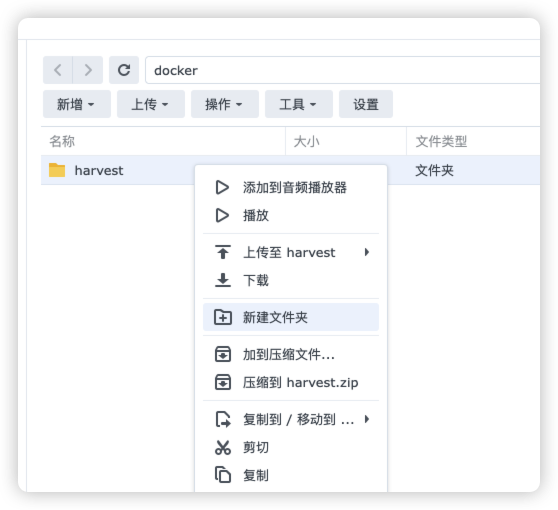Screen dimensions: 558x510
Task: Click the back navigation arrow
Action: click(58, 70)
